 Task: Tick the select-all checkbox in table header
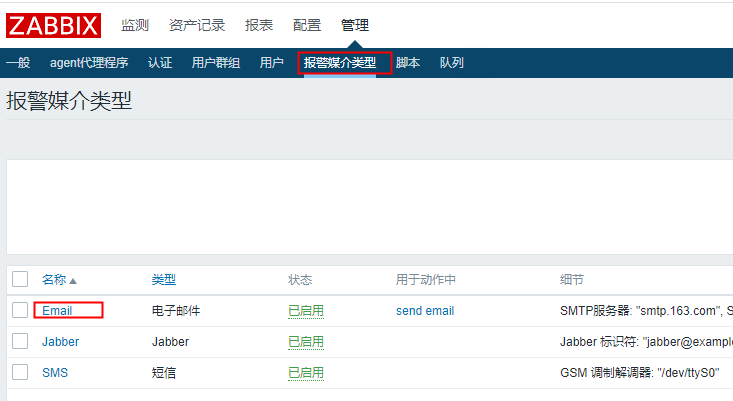[x=20, y=279]
